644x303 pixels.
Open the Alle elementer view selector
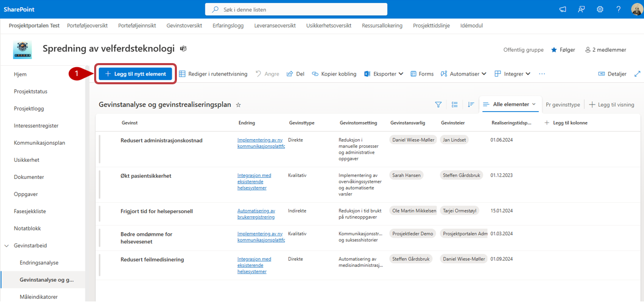pyautogui.click(x=510, y=104)
